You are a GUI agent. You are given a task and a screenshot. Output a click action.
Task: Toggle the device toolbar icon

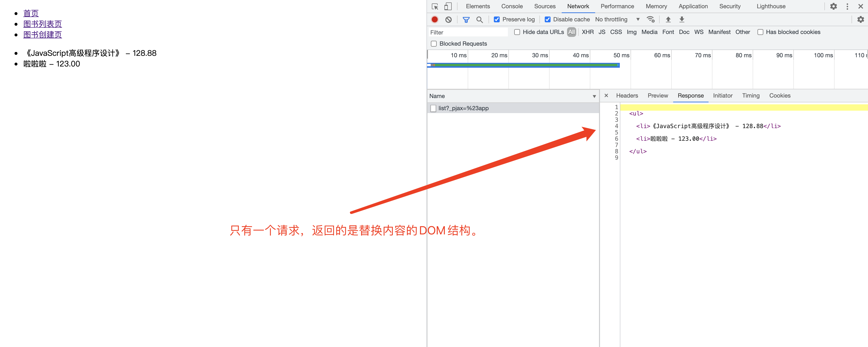pos(448,6)
